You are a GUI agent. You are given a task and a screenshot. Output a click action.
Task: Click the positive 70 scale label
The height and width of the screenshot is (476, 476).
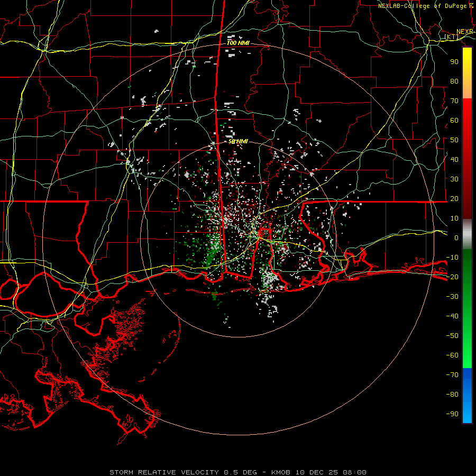click(454, 101)
